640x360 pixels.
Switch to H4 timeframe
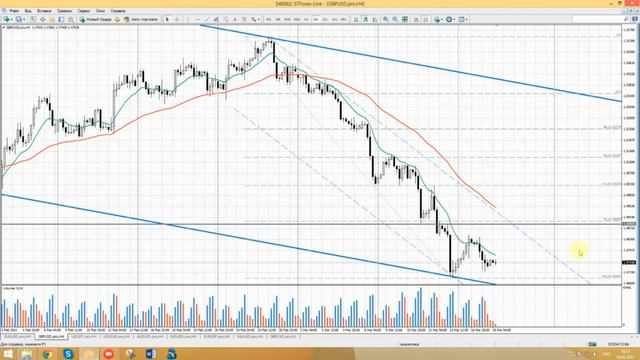click(316, 19)
